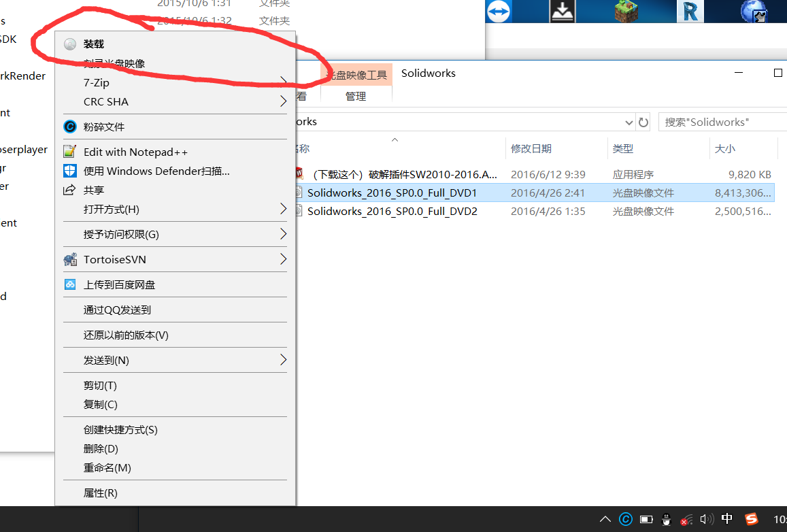Click the TortoiseSVN turtle icon

(70, 259)
